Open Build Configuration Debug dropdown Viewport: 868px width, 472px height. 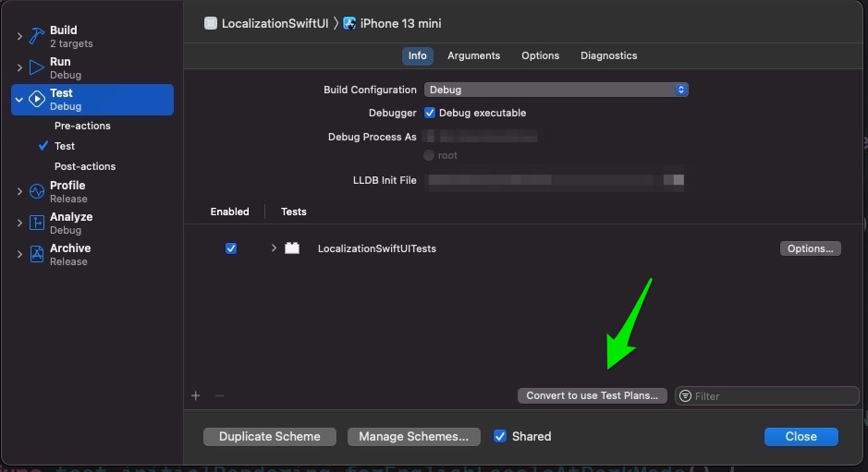[x=556, y=90]
